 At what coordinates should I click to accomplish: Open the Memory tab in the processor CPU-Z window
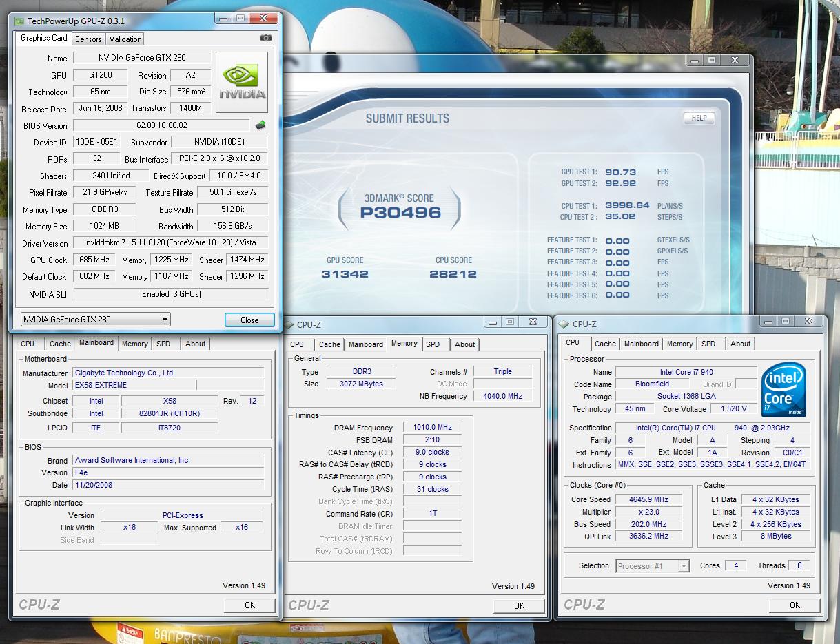click(679, 344)
